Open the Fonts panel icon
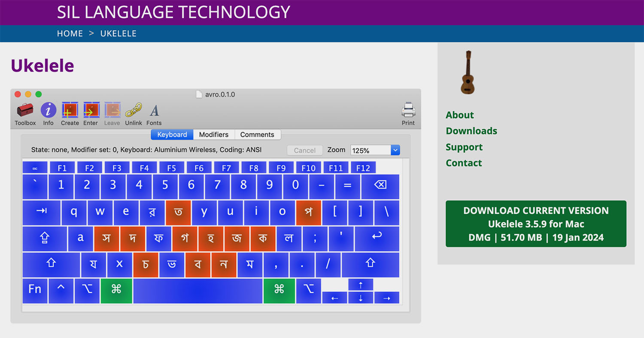 [x=154, y=114]
